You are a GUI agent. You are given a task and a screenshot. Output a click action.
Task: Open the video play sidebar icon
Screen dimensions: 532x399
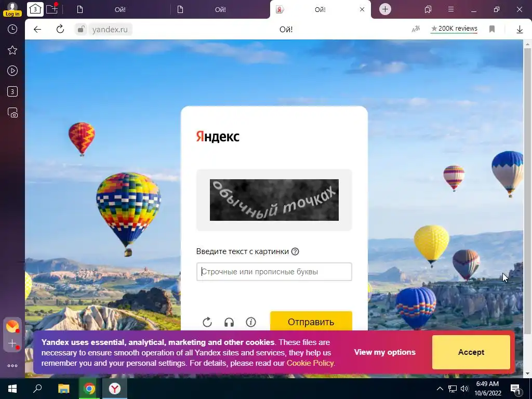click(12, 71)
